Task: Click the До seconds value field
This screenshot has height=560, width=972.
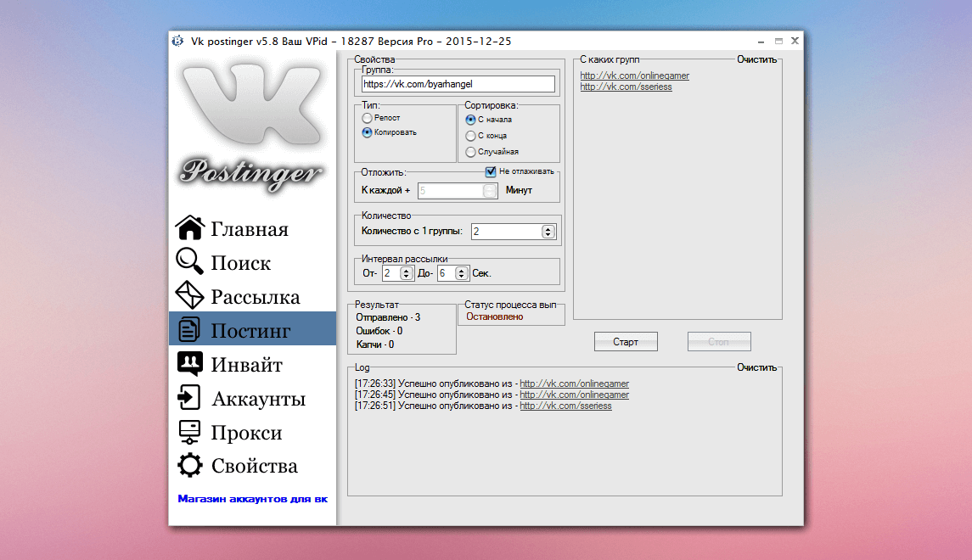Action: coord(447,273)
